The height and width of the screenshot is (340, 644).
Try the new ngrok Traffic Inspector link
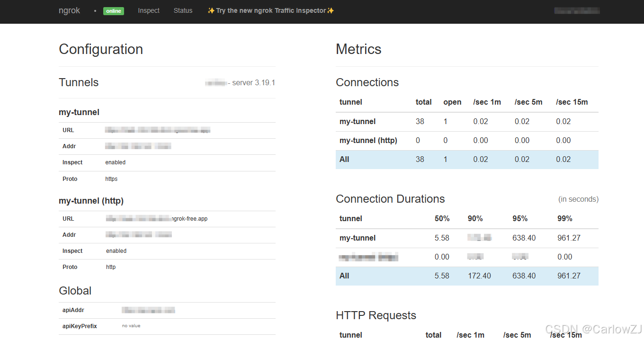coord(271,10)
